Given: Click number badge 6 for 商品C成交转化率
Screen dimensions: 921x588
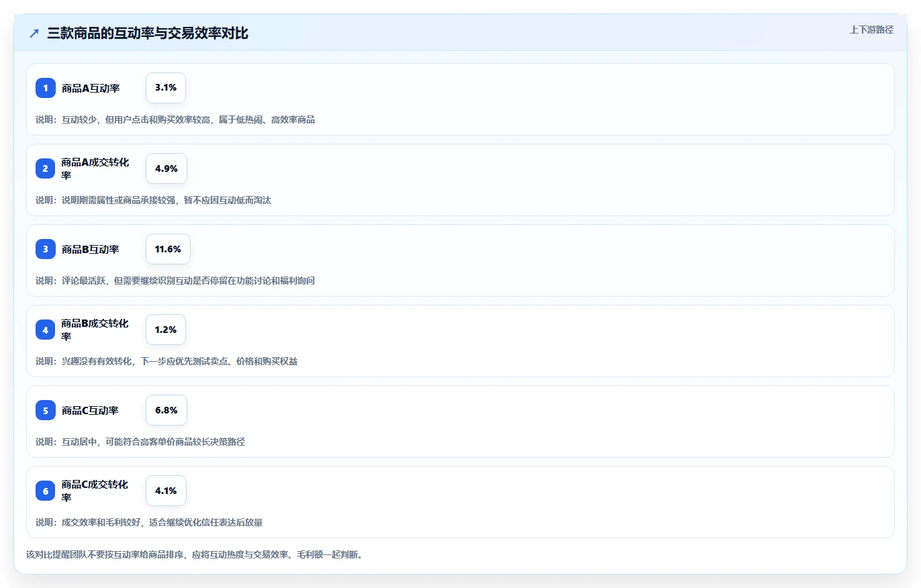Looking at the screenshot, I should [x=46, y=491].
